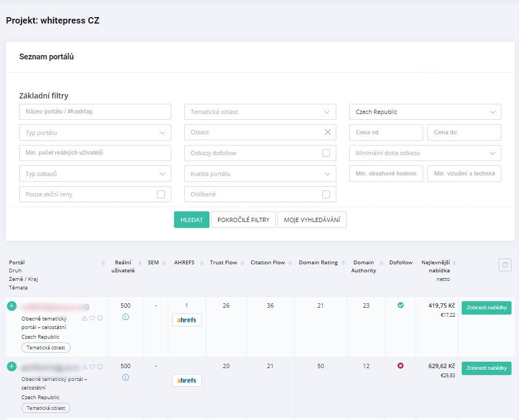Sort the table by the SEM column
This screenshot has height=420, width=519.
click(164, 263)
